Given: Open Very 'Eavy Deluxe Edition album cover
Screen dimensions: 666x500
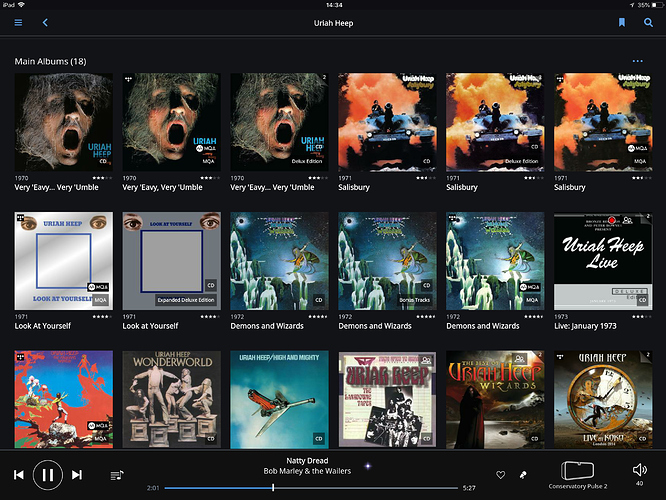Looking at the screenshot, I should [x=279, y=122].
